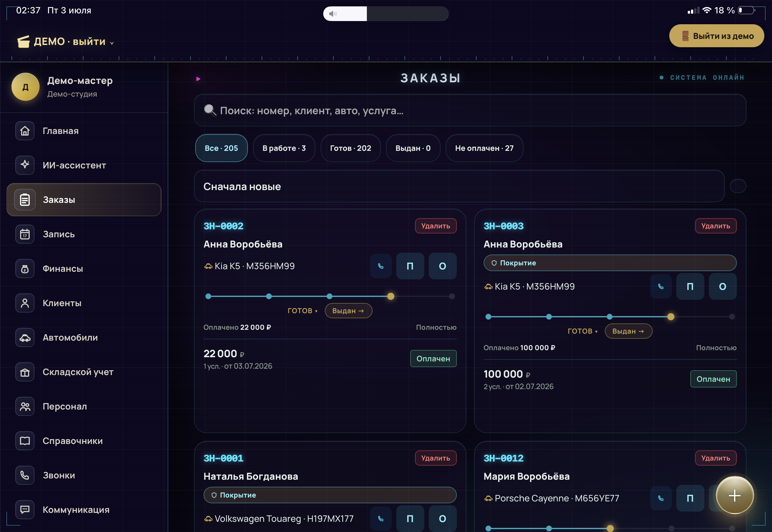Viewport: 772px width, 532px height.
Task: Toggle the О button on order ЗН-0002
Action: 442,266
